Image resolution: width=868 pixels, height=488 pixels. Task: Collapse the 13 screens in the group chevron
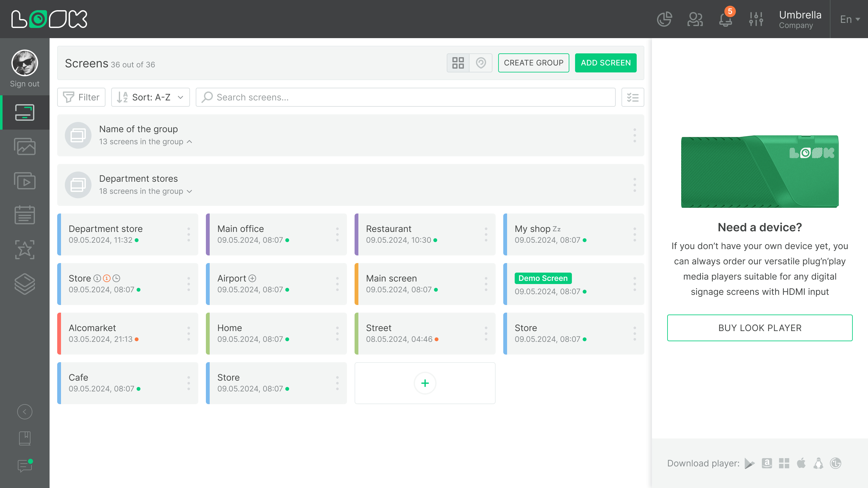tap(190, 142)
